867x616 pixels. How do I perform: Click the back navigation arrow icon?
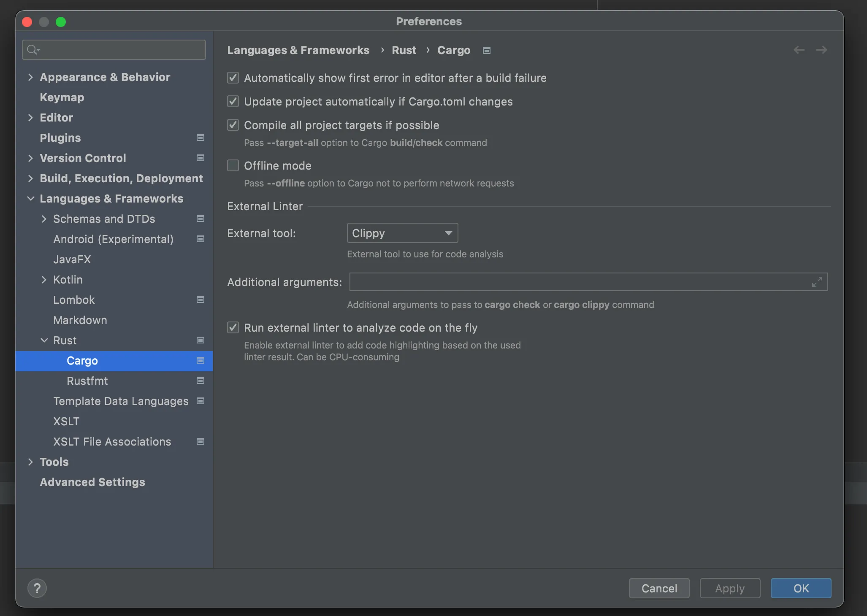(799, 50)
